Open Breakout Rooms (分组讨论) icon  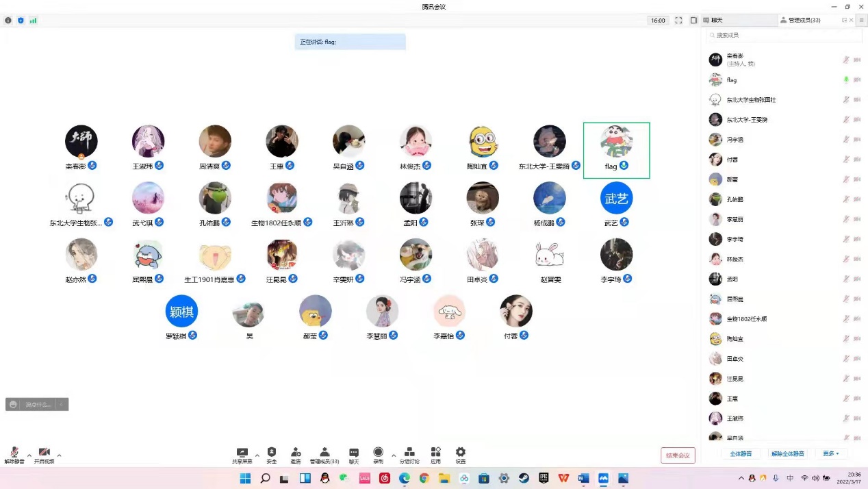pyautogui.click(x=409, y=453)
